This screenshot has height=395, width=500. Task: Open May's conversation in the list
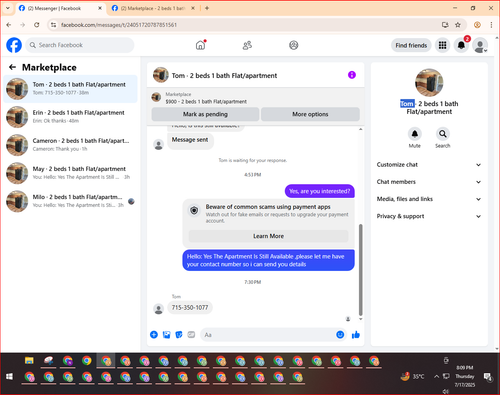[x=70, y=173]
